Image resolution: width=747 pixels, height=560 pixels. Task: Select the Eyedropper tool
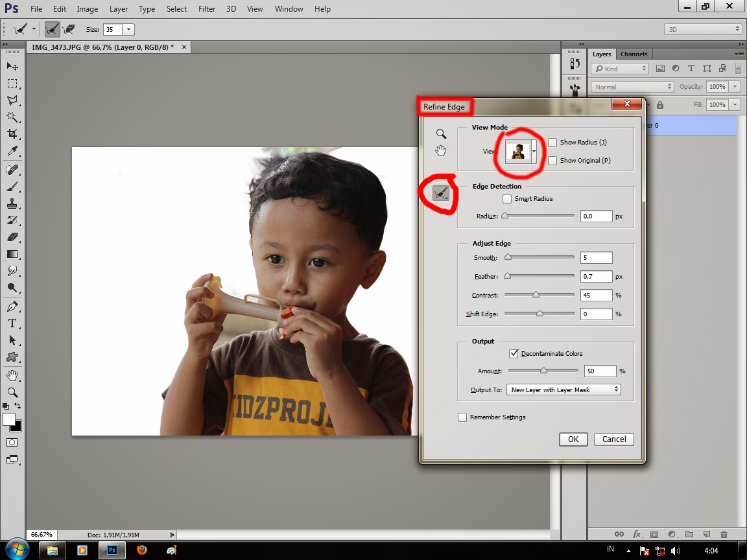point(12,151)
